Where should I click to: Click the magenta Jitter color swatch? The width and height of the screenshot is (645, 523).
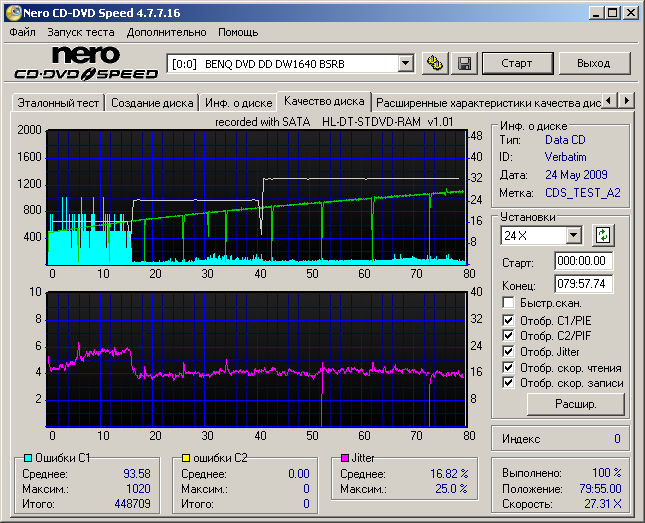point(345,458)
